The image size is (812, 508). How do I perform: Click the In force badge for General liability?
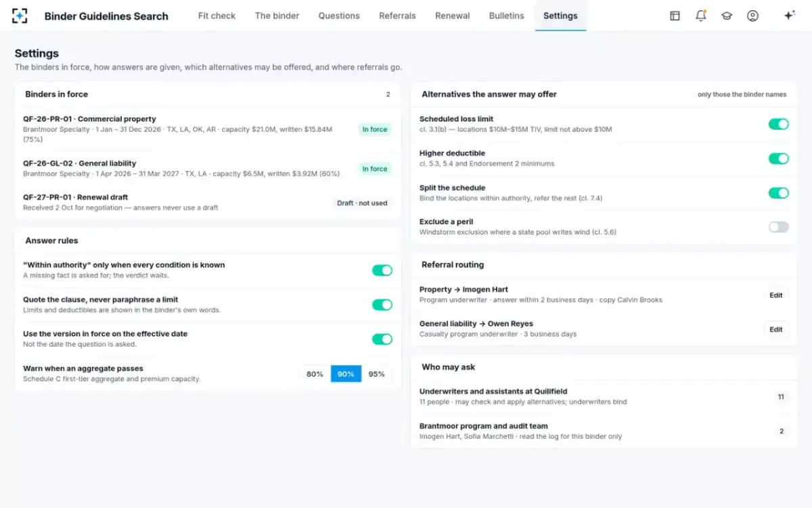coord(375,169)
